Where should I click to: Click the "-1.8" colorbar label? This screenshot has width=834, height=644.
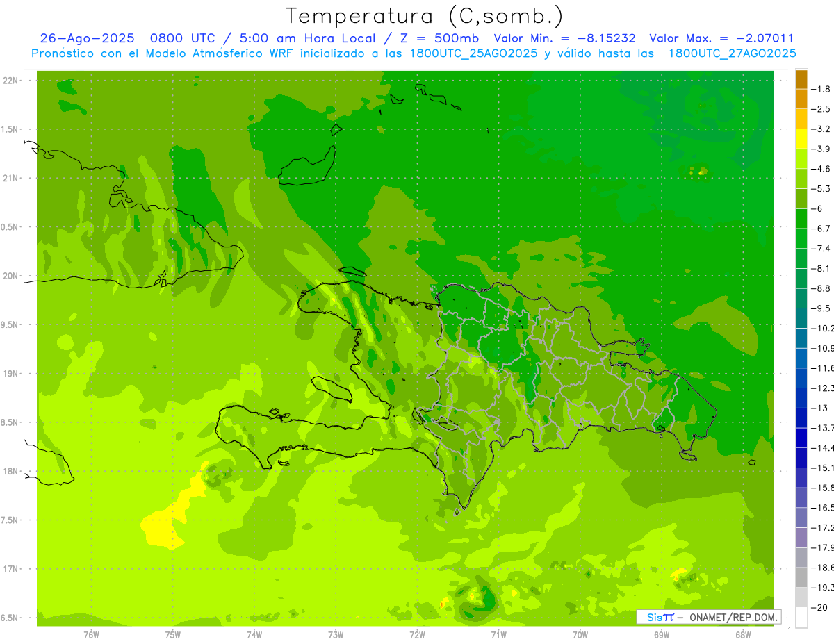point(821,90)
